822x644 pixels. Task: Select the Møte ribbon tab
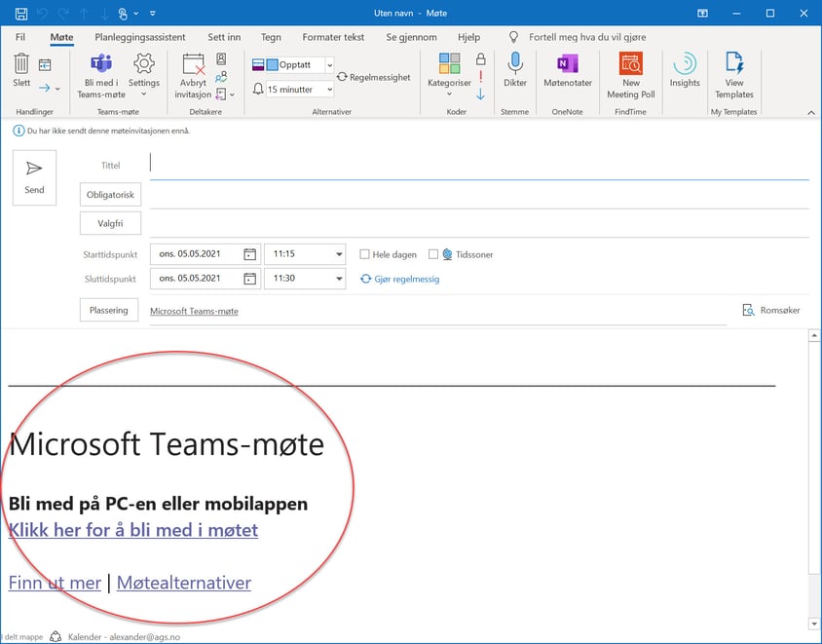tap(62, 37)
